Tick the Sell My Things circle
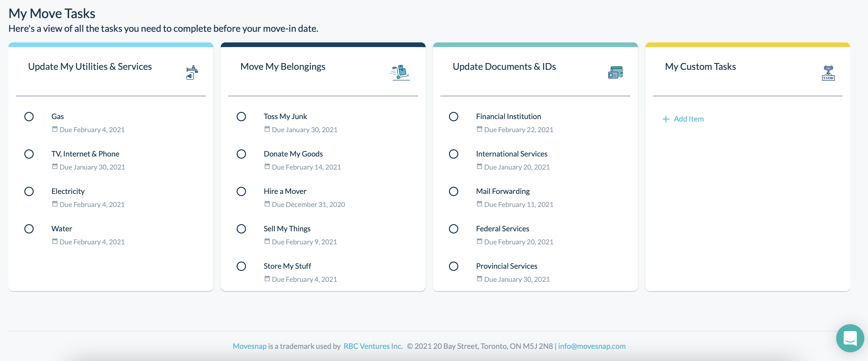The width and height of the screenshot is (868, 361). (241, 229)
